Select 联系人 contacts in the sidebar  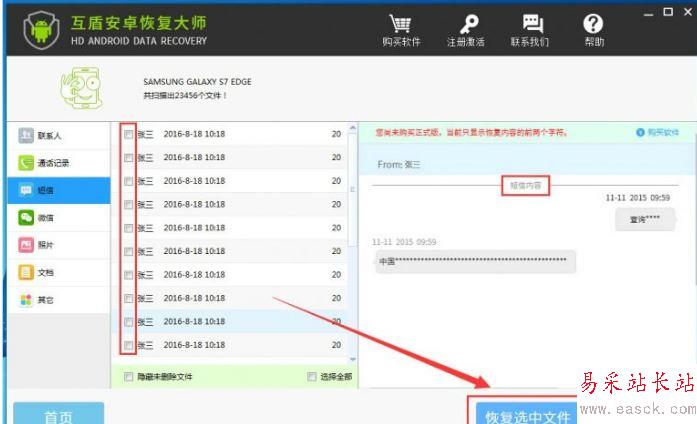pos(59,136)
